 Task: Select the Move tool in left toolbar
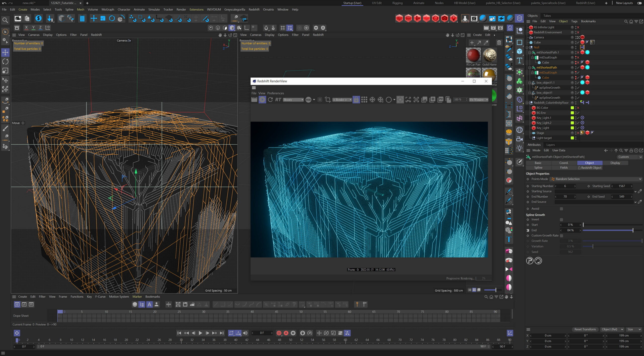[x=5, y=53]
